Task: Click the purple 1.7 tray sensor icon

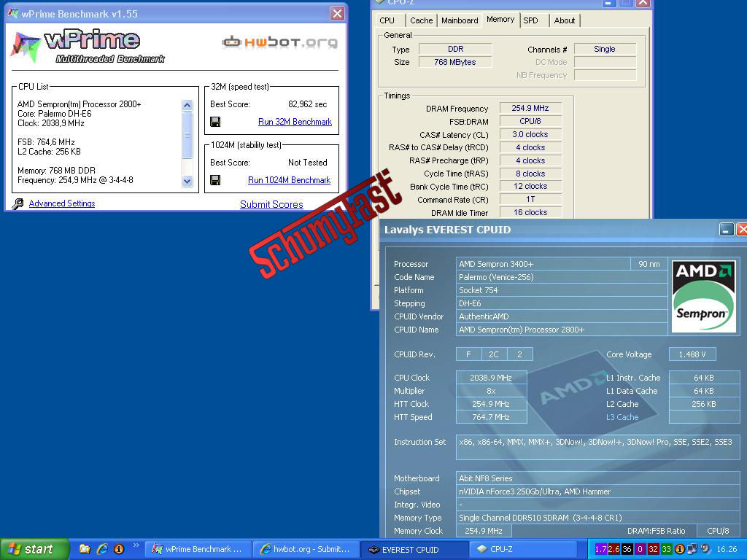Action: pos(601,549)
